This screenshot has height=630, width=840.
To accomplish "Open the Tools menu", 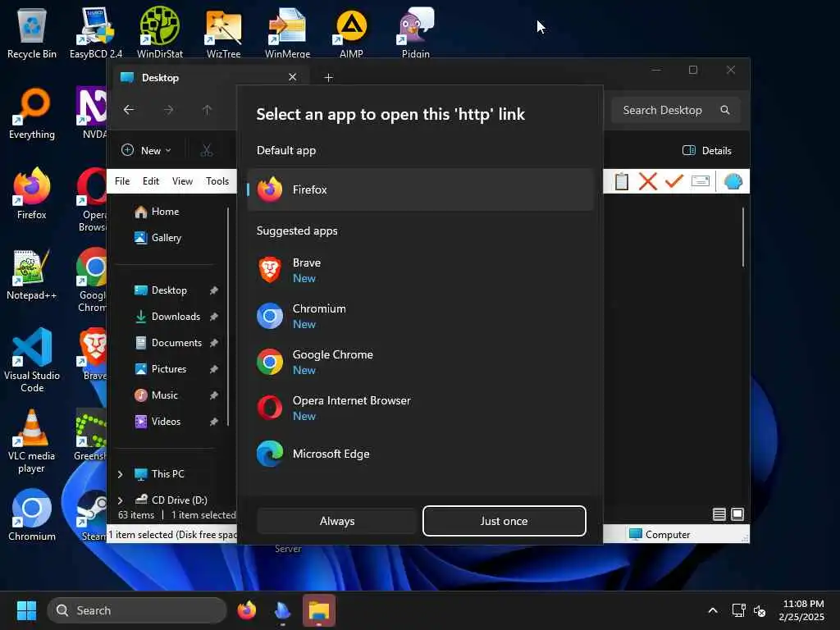I will pos(217,181).
